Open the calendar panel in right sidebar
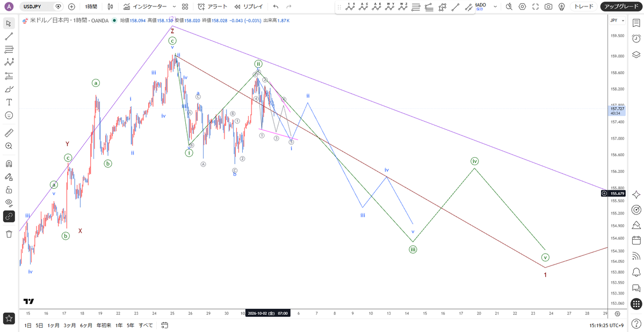This screenshot has height=332, width=644. pos(636,241)
